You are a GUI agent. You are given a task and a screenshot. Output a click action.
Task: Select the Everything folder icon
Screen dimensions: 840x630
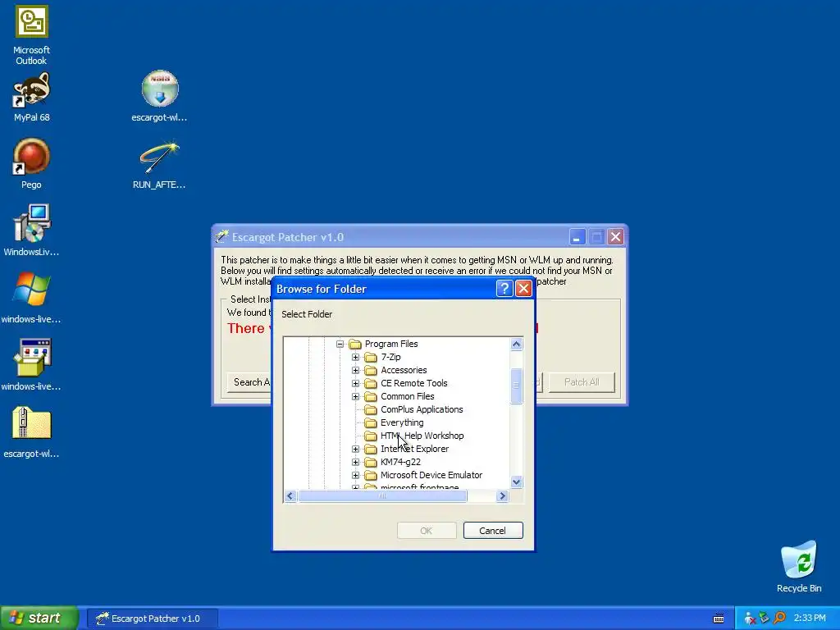pyautogui.click(x=371, y=422)
